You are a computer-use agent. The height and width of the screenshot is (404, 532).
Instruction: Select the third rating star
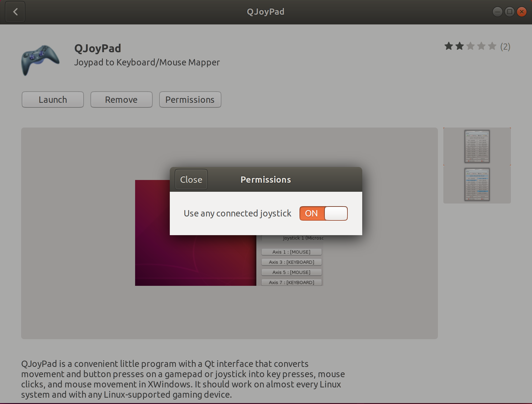[x=470, y=46]
